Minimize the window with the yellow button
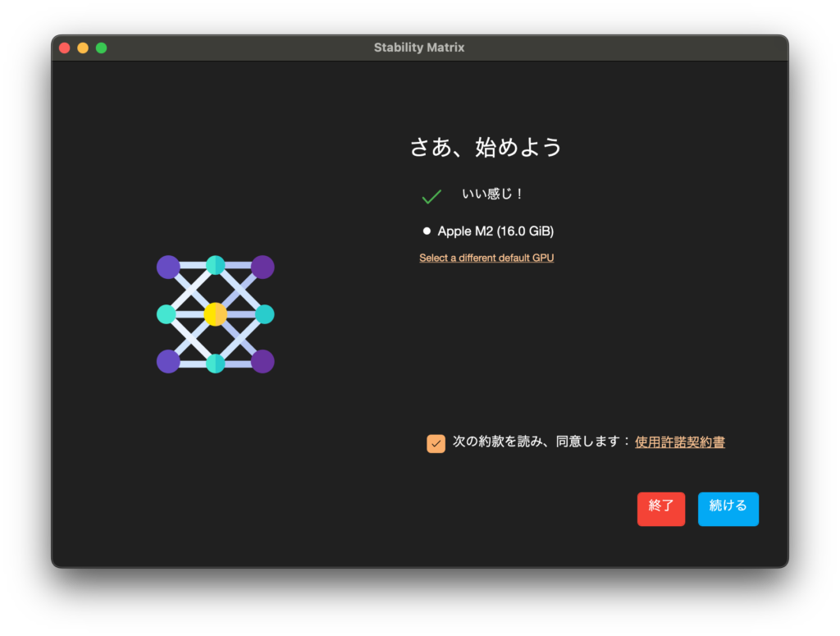The height and width of the screenshot is (636, 840). tap(83, 48)
